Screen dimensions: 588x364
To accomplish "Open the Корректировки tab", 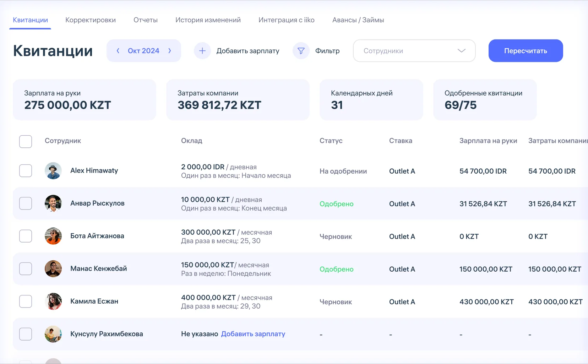I will coord(91,20).
